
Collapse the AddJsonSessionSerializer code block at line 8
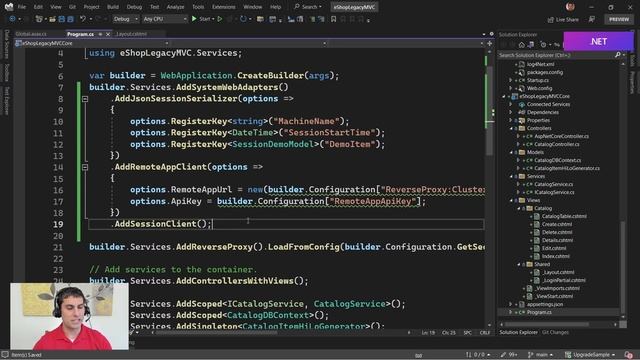pyautogui.click(x=85, y=99)
